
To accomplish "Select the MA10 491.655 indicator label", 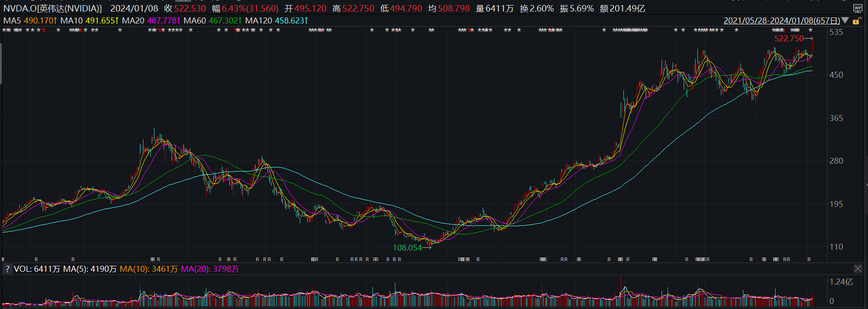I will point(90,21).
